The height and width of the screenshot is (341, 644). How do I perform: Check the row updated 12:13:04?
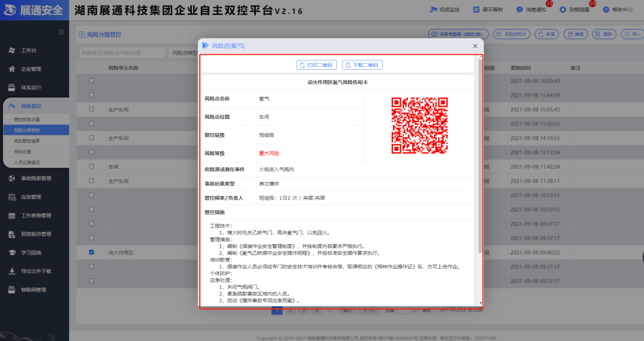click(x=91, y=152)
